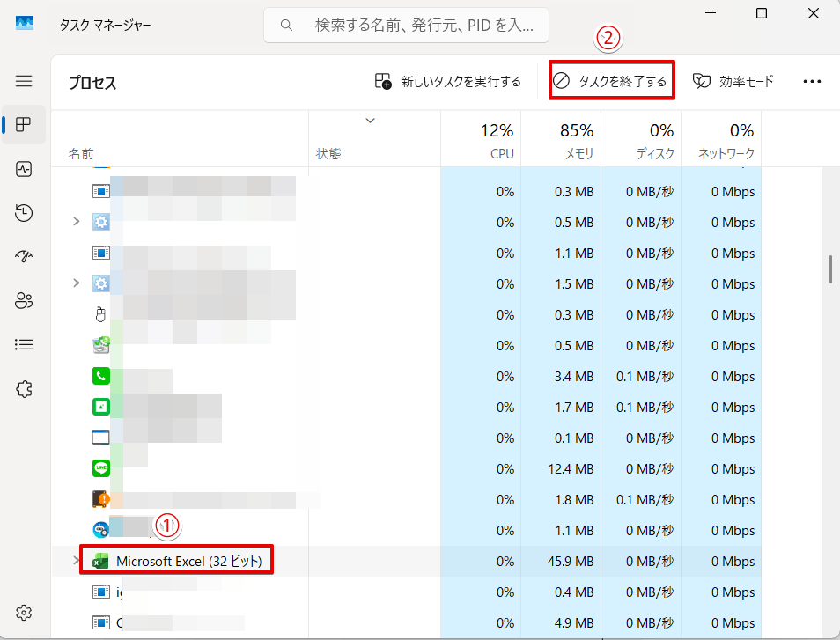Click 新しいタスクを実行する button
The image size is (840, 640).
point(448,81)
